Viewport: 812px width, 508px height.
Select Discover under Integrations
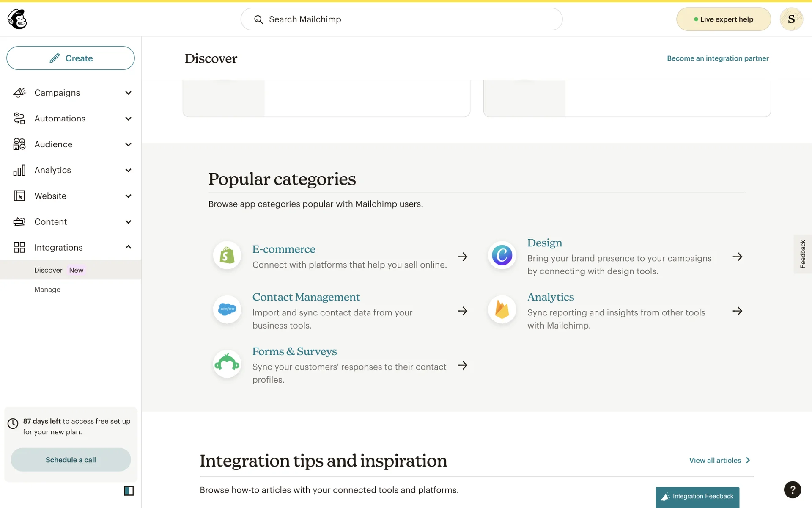pyautogui.click(x=48, y=270)
